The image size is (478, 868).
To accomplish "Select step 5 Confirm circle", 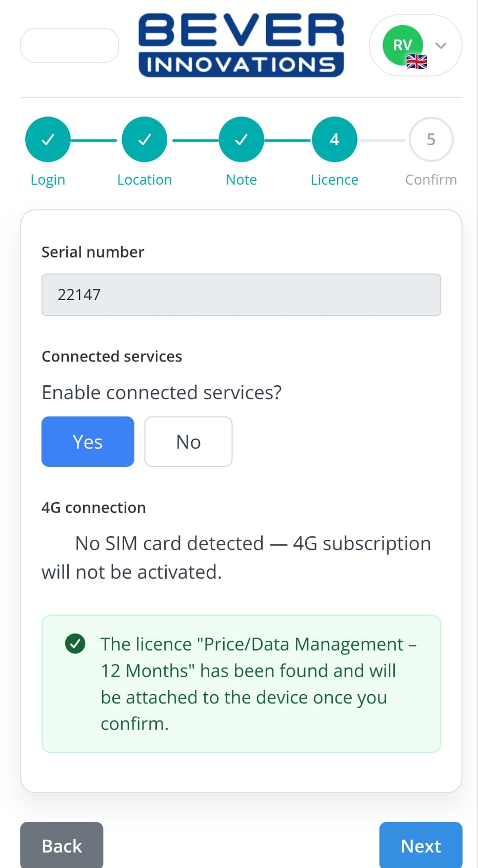I will 431,140.
